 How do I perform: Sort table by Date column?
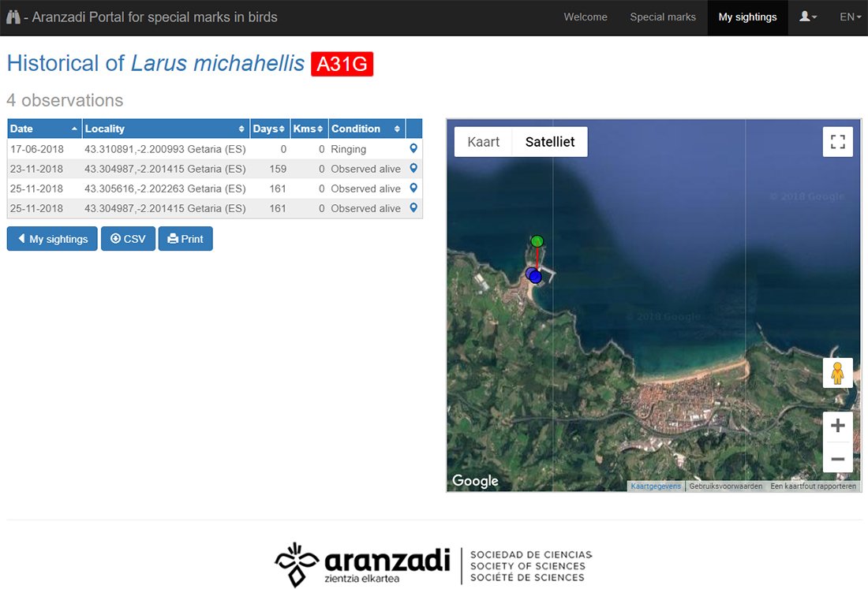click(x=44, y=129)
